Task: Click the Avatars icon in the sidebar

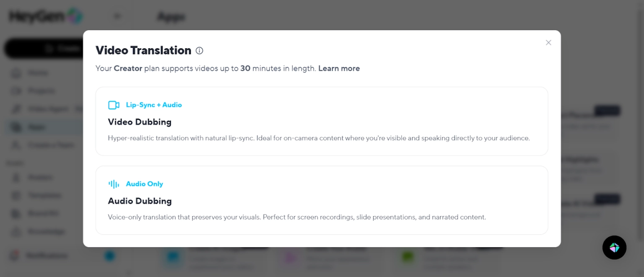Action: pyautogui.click(x=16, y=177)
